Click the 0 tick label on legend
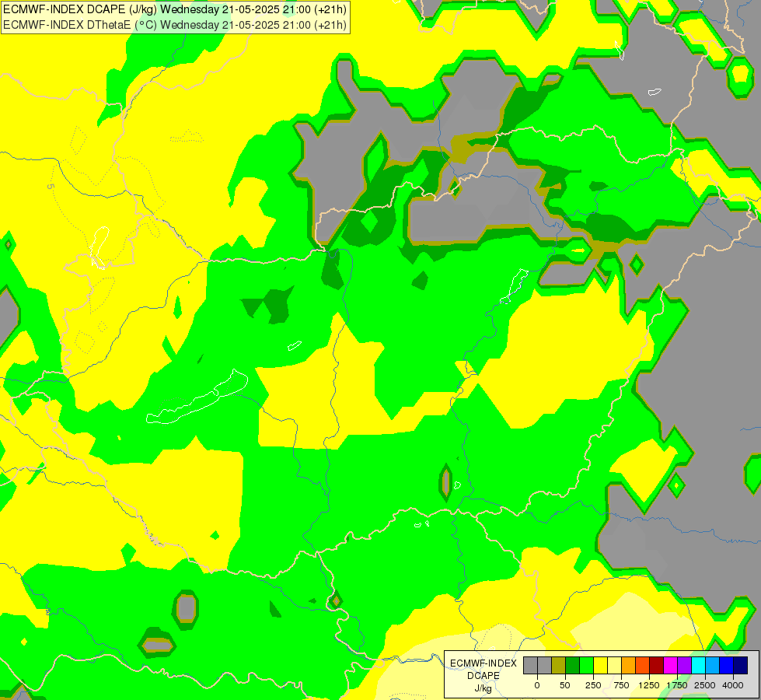This screenshot has height=700, width=761. coord(537,685)
